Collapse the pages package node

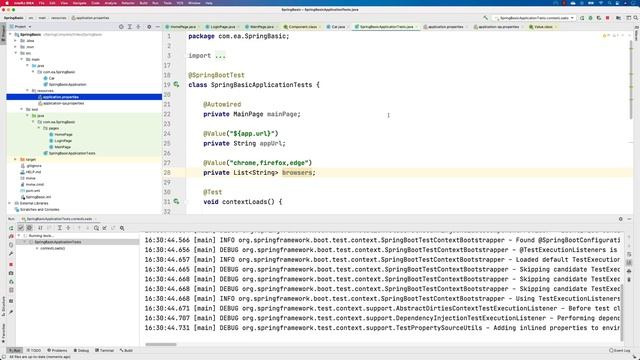39,128
